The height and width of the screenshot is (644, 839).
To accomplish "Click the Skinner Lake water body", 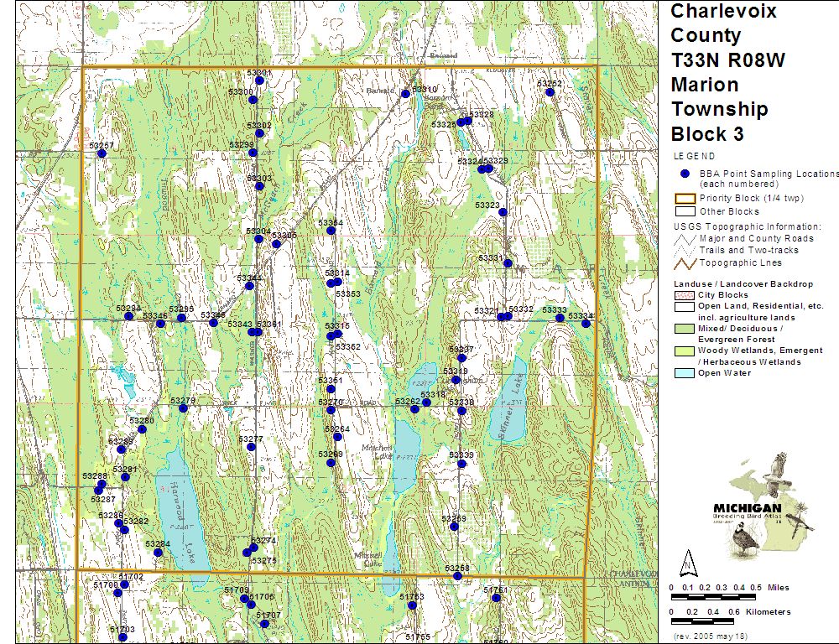I will [508, 402].
